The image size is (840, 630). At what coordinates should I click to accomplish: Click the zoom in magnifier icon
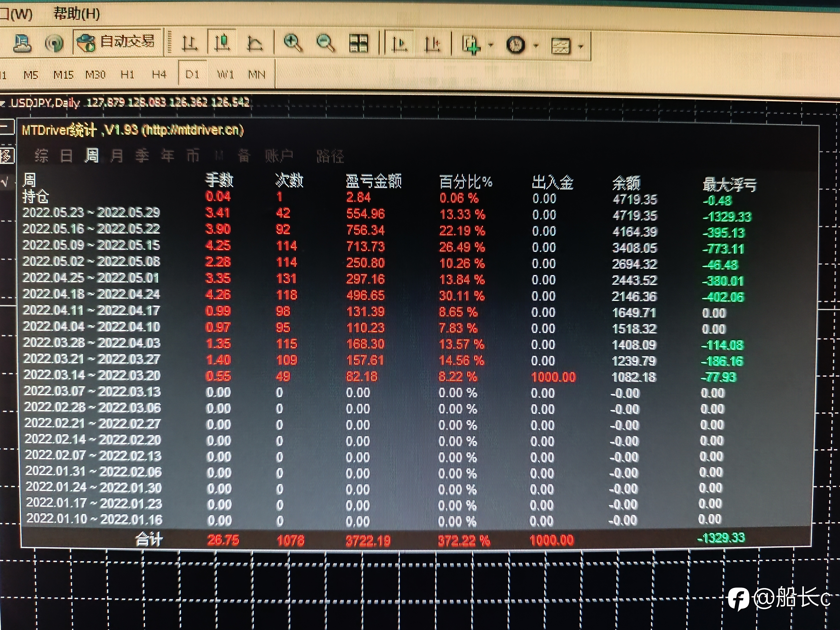point(293,43)
